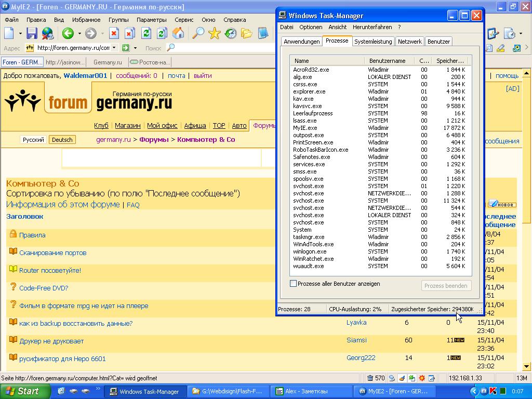Click the green Go arrow next to address

click(126, 48)
